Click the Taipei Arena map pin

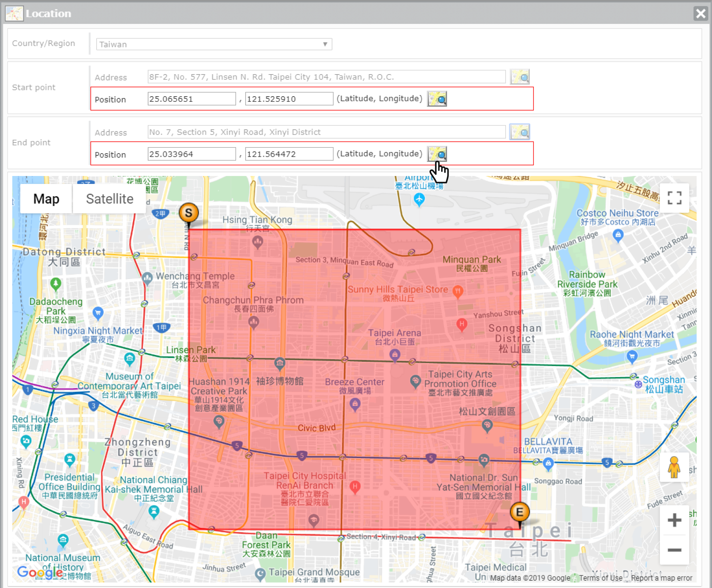(395, 356)
